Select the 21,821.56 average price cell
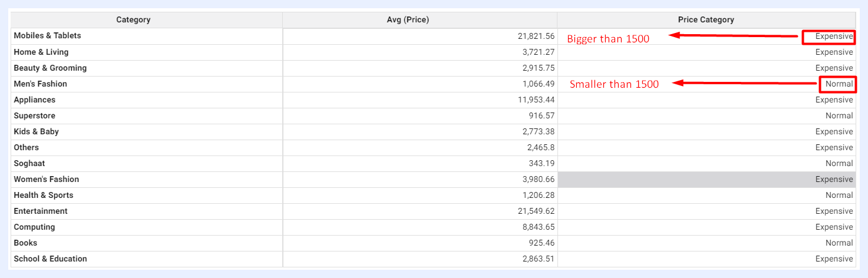 pyautogui.click(x=420, y=36)
